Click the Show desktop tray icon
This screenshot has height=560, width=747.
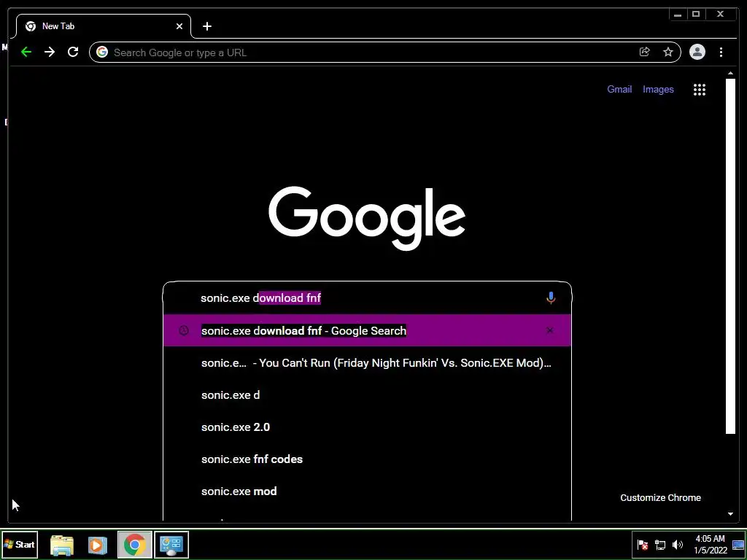click(738, 545)
